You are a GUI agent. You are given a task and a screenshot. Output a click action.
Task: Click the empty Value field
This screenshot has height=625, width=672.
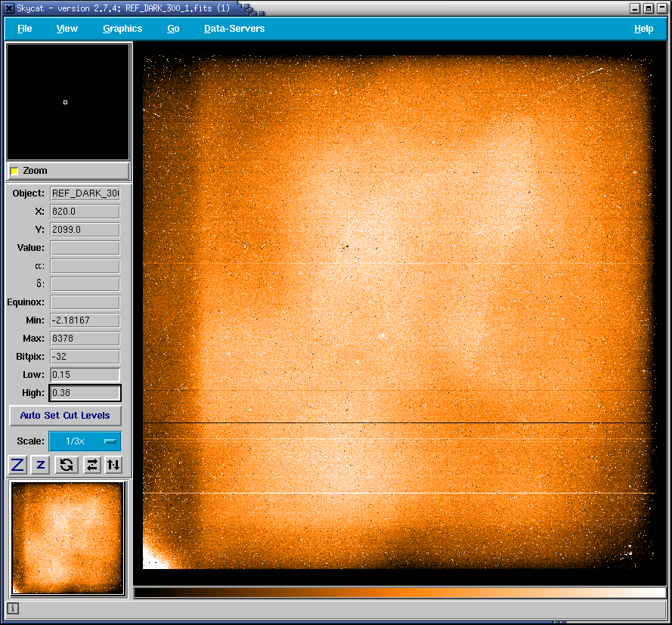85,248
